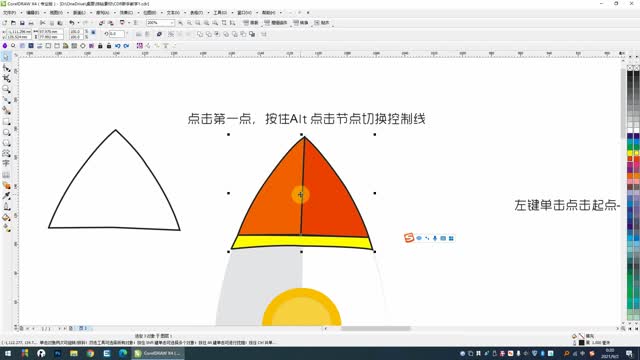Expand the undo history dropdown arrow
This screenshot has width=640, height=360.
78,23
